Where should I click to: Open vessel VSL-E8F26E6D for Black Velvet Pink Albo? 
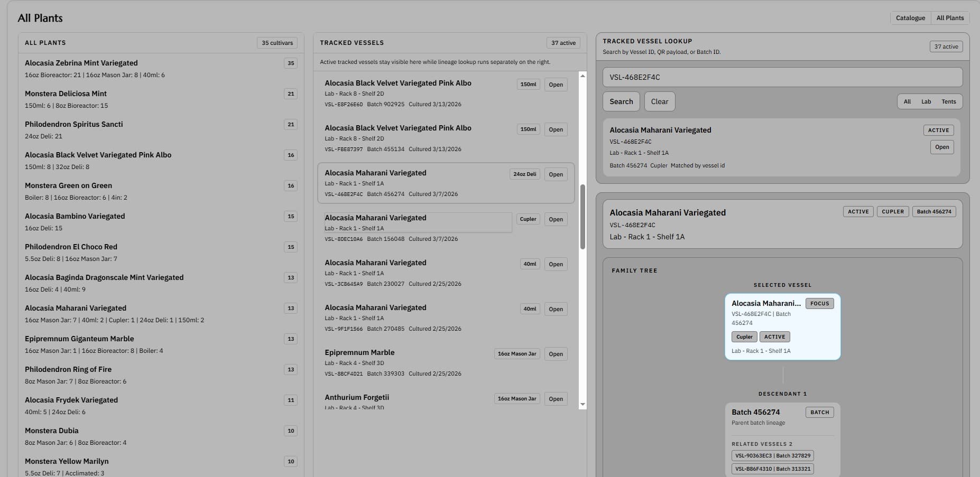tap(556, 84)
